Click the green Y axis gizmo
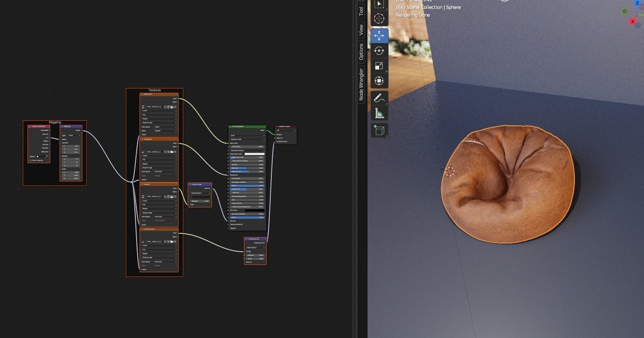 (x=625, y=12)
